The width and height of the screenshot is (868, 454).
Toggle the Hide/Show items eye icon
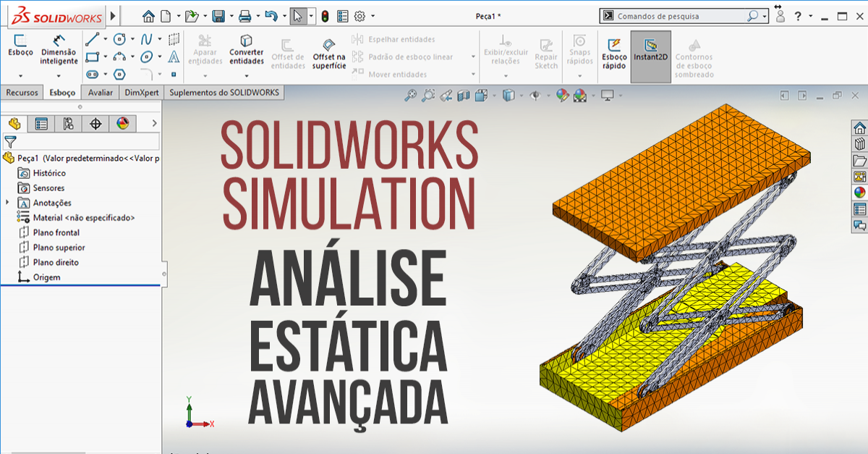[x=536, y=94]
